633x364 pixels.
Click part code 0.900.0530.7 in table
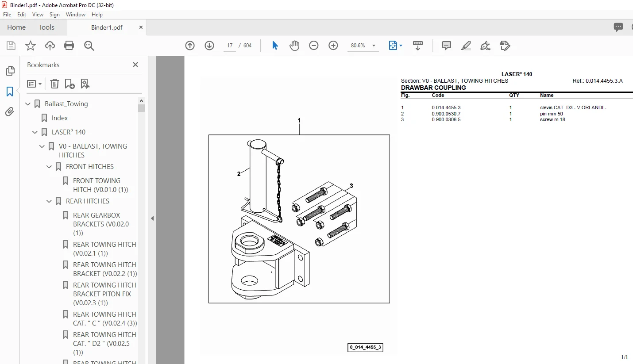coord(446,114)
